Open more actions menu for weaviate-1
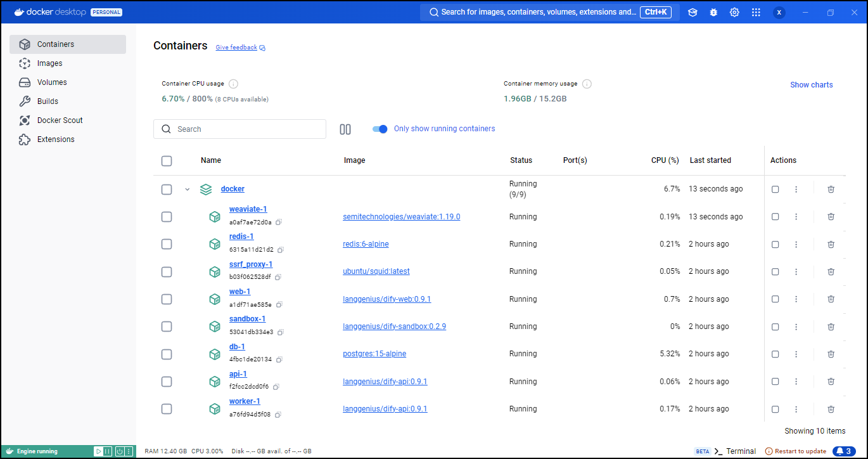 796,217
